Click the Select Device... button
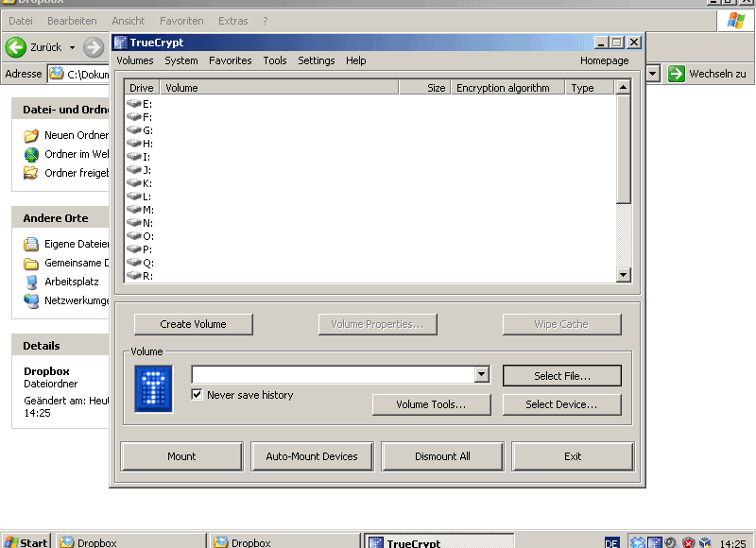Viewport: 756px width, 548px height. click(562, 404)
